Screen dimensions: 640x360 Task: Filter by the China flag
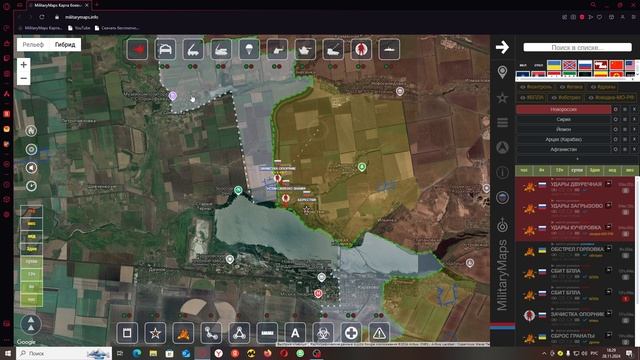pos(616,65)
